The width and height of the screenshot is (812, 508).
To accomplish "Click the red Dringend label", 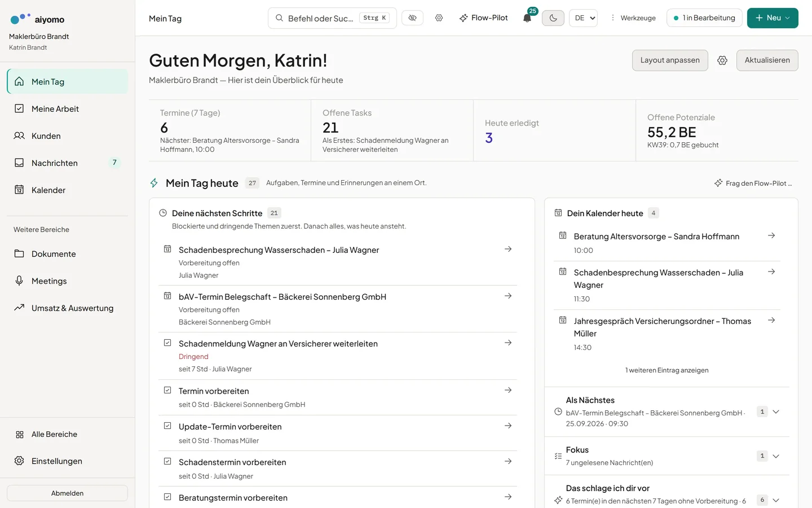I will (x=193, y=357).
